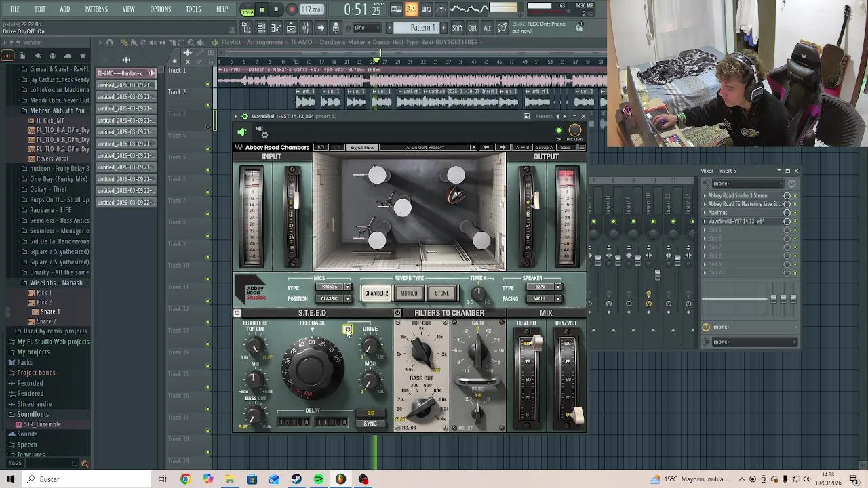Open Chrome from the Windows taskbar
Screen dimensions: 868x488
pyautogui.click(x=185, y=479)
